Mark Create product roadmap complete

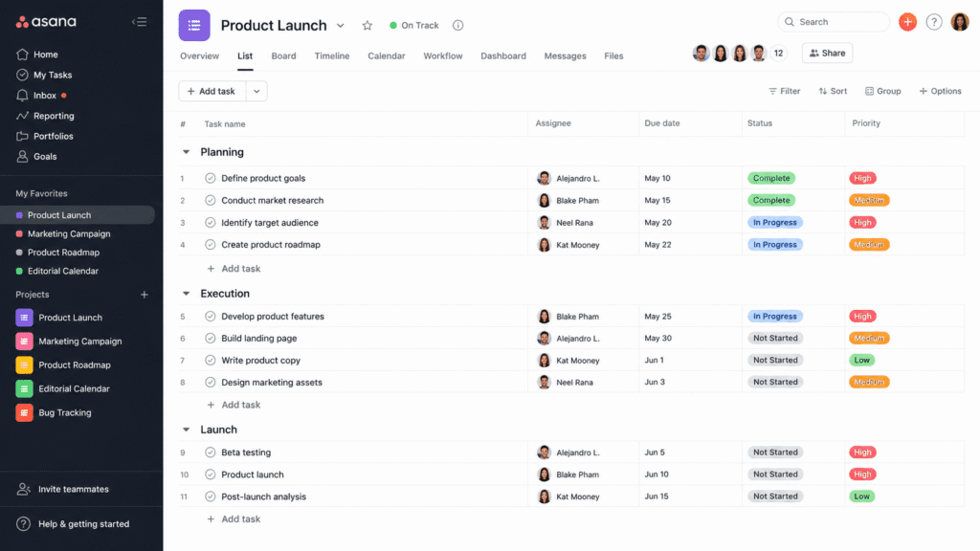(x=210, y=245)
